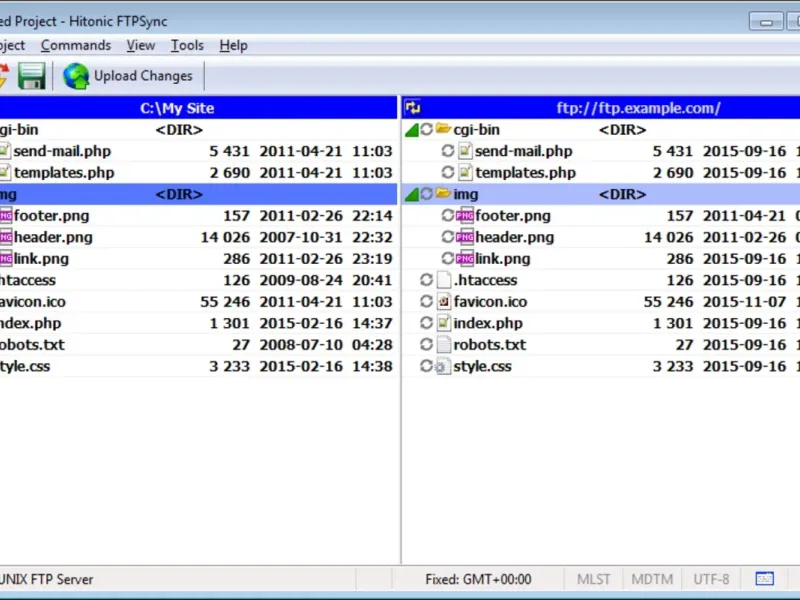Click the open folder icon of remote cgi-bin
Screen dimensions: 800x600
coord(443,129)
